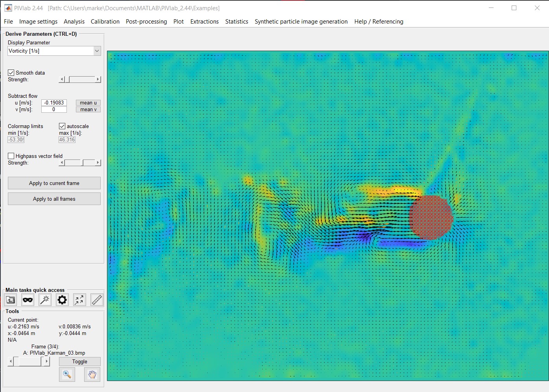549x392 pixels.
Task: Click the colormap max [1/s] field
Action: point(67,139)
